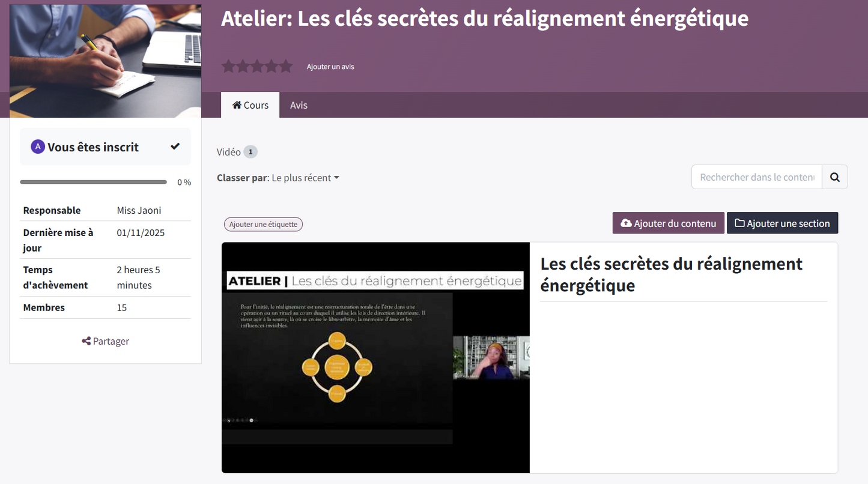
Task: Click the Ajouter une étiquette button
Action: coord(263,223)
